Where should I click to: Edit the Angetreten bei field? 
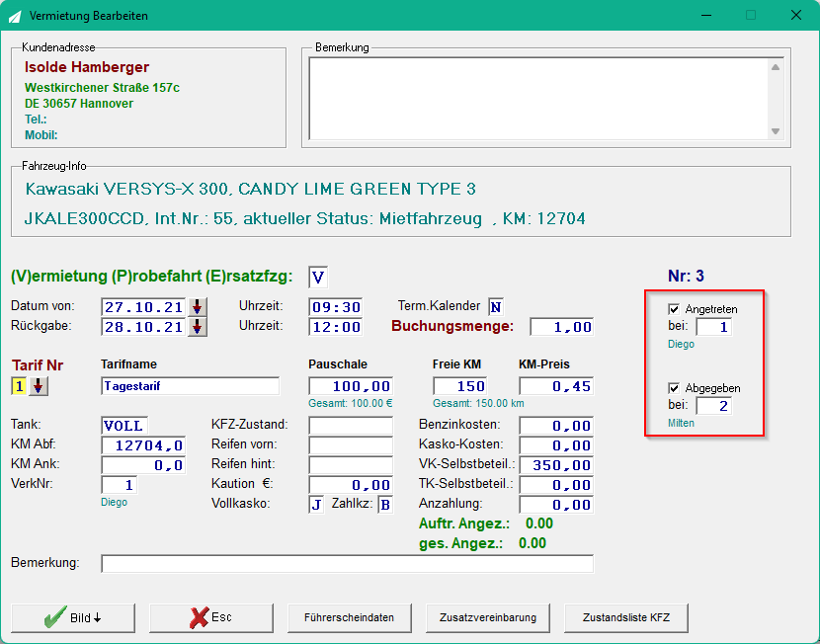(x=714, y=327)
